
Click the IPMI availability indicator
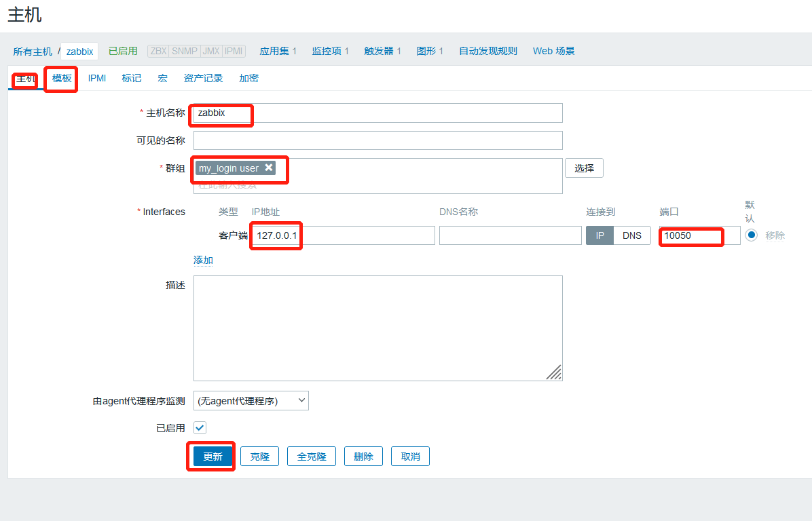[x=234, y=51]
